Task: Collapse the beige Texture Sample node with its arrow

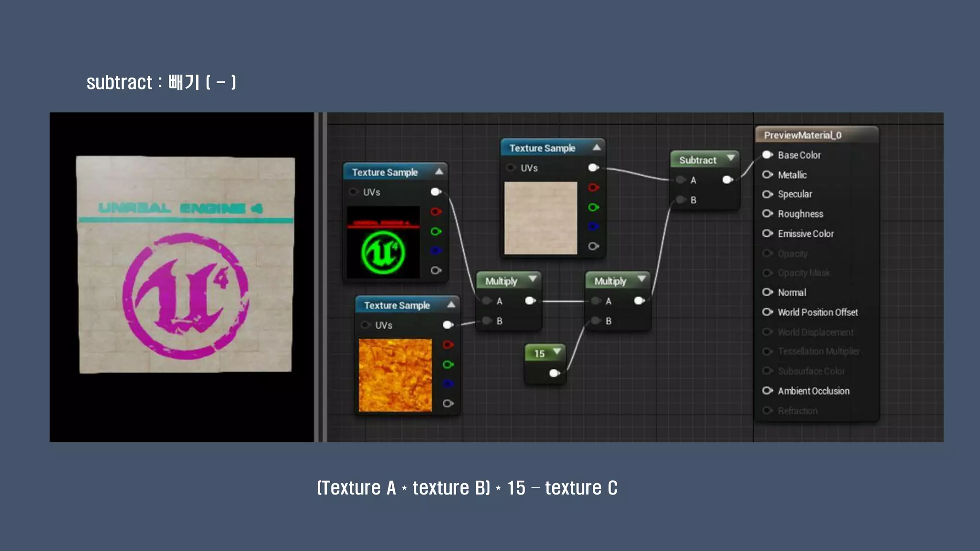Action: [597, 147]
